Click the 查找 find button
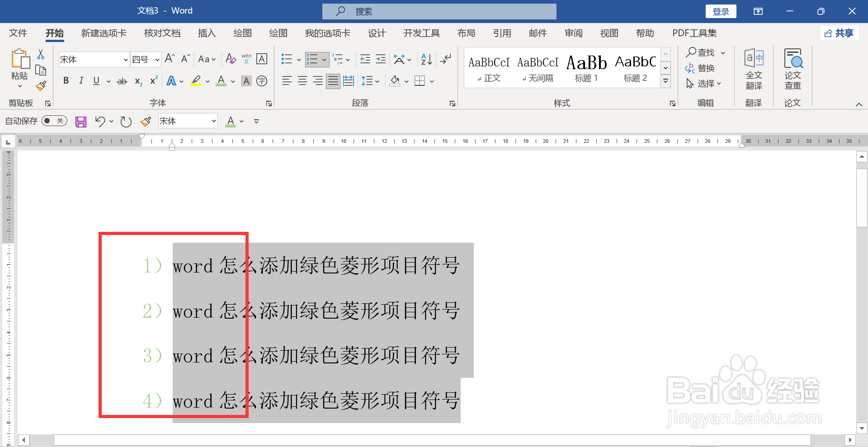Screen dimensions: 868x447 coord(700,52)
